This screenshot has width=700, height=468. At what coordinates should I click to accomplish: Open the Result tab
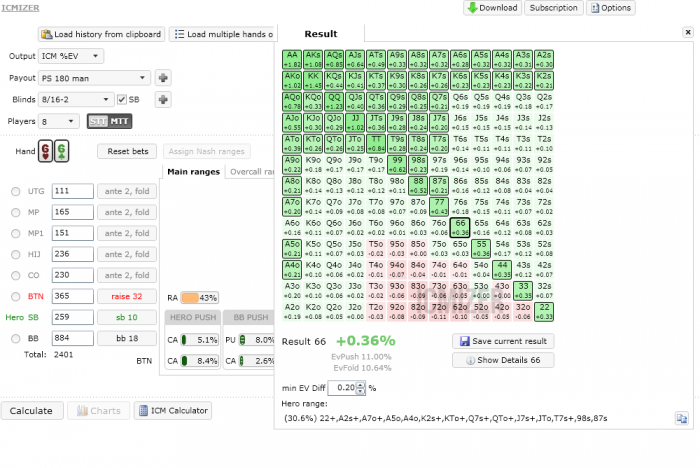coord(321,34)
